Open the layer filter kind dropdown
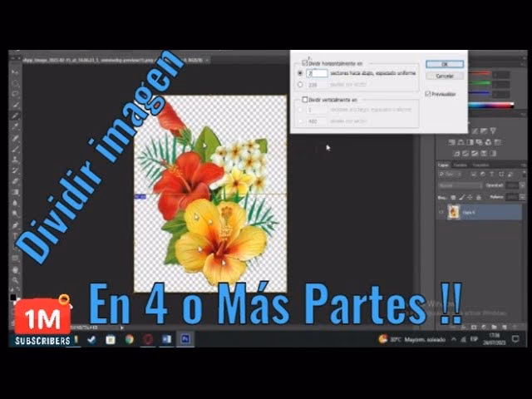Image resolution: width=532 pixels, height=399 pixels. 450,175
